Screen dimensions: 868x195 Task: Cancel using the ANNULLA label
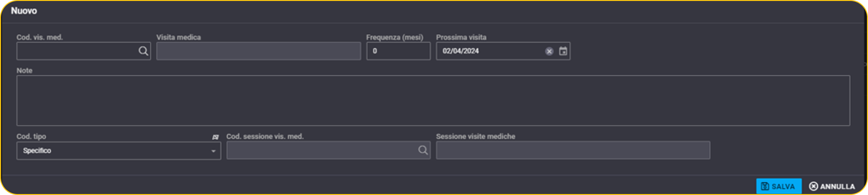837,186
